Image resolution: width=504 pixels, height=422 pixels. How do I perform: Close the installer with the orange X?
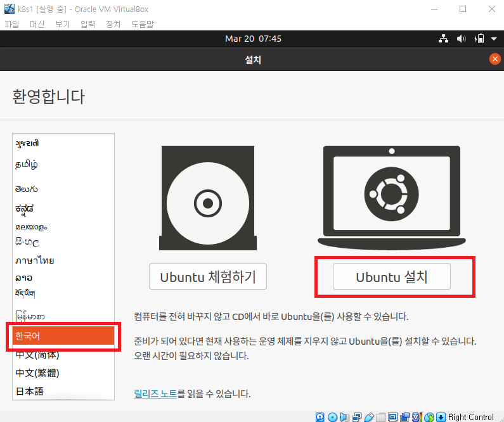(495, 59)
